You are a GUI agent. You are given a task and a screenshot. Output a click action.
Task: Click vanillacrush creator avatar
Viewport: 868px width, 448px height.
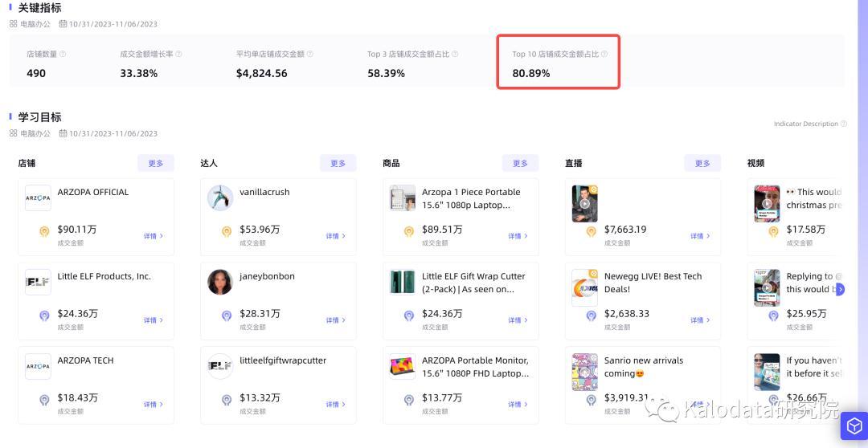pos(220,198)
